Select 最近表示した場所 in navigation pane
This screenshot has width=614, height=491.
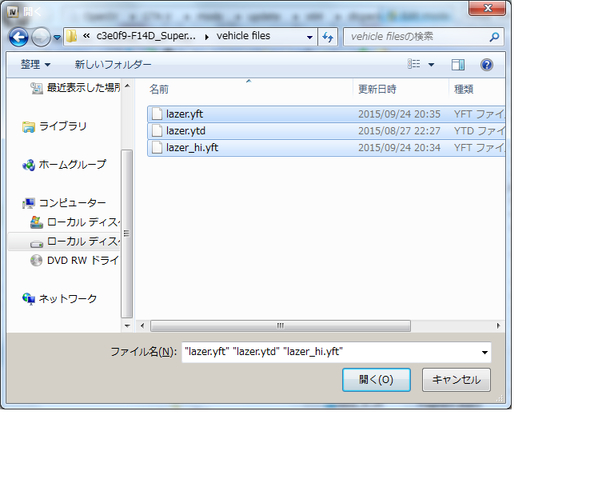pos(75,88)
